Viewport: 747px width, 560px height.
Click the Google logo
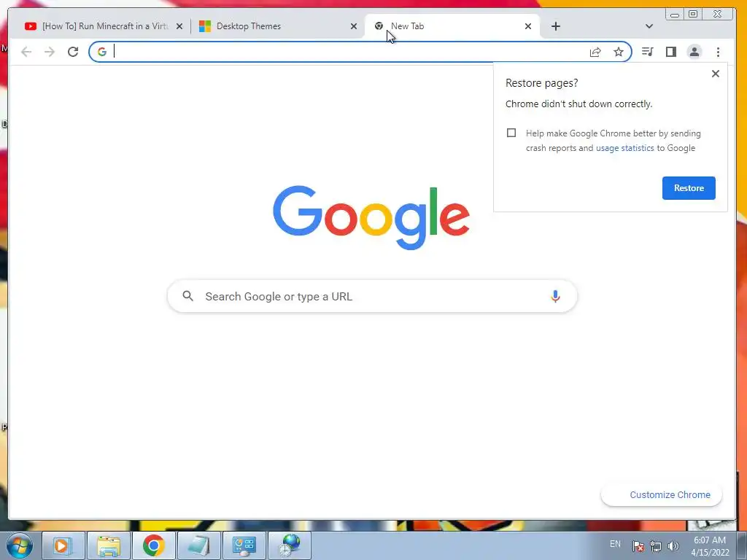(371, 217)
